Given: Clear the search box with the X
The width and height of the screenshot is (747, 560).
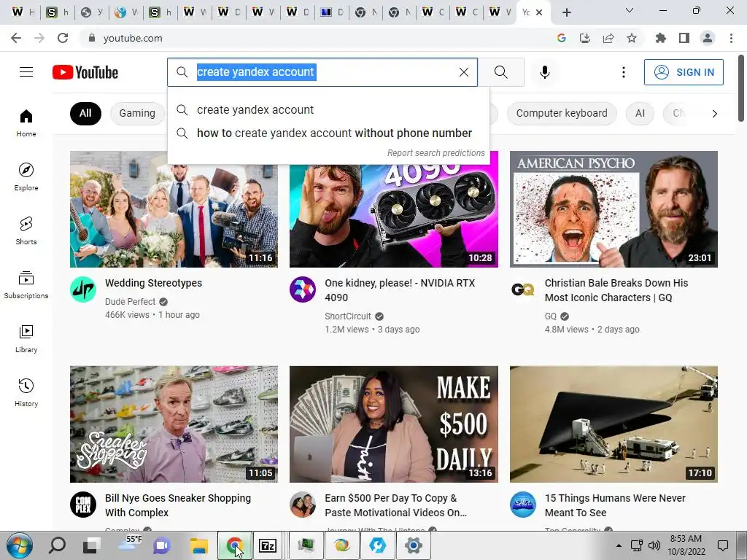Looking at the screenshot, I should [x=463, y=72].
